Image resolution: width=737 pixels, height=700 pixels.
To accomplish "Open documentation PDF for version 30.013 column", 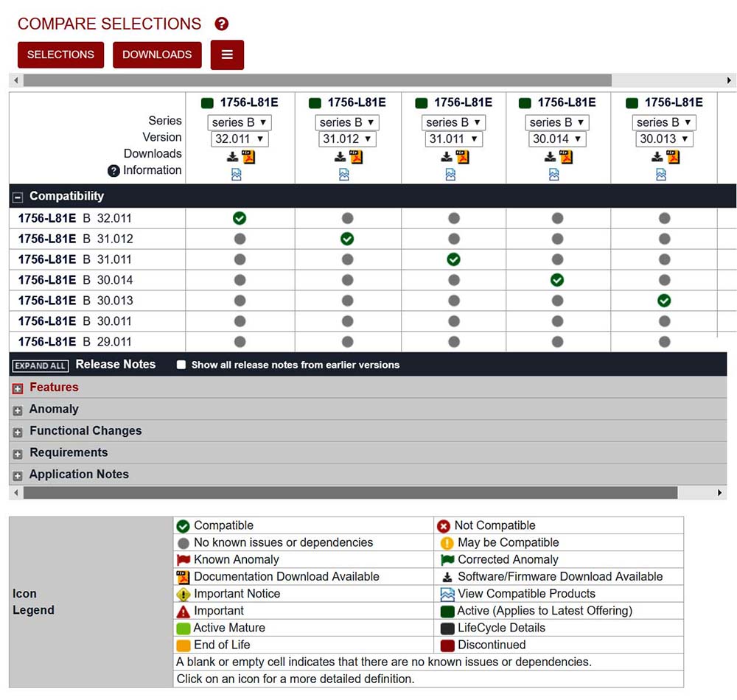I will [674, 156].
